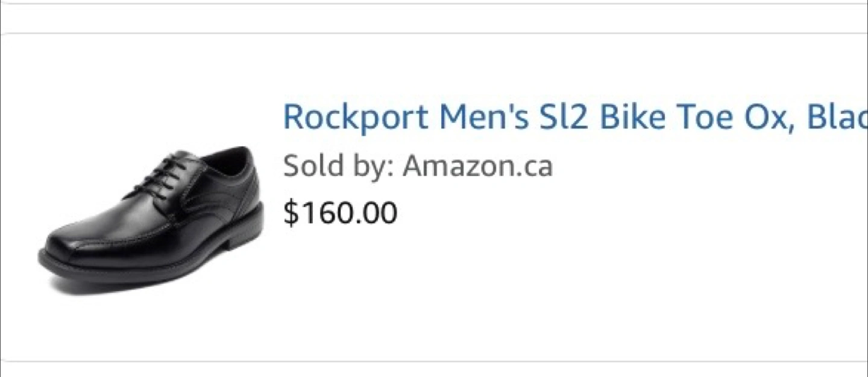Tap the dollar sign in the price
Screen dimensions: 868x377
(x=291, y=213)
